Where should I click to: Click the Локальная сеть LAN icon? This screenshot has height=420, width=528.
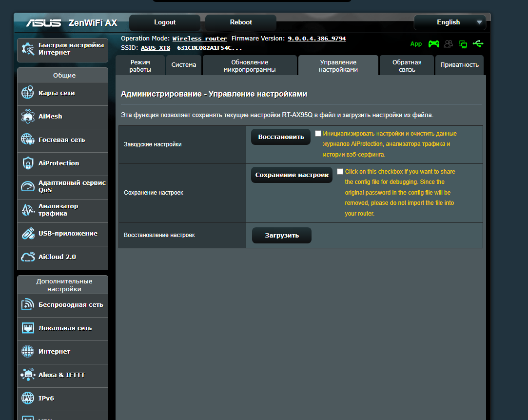[x=28, y=328]
